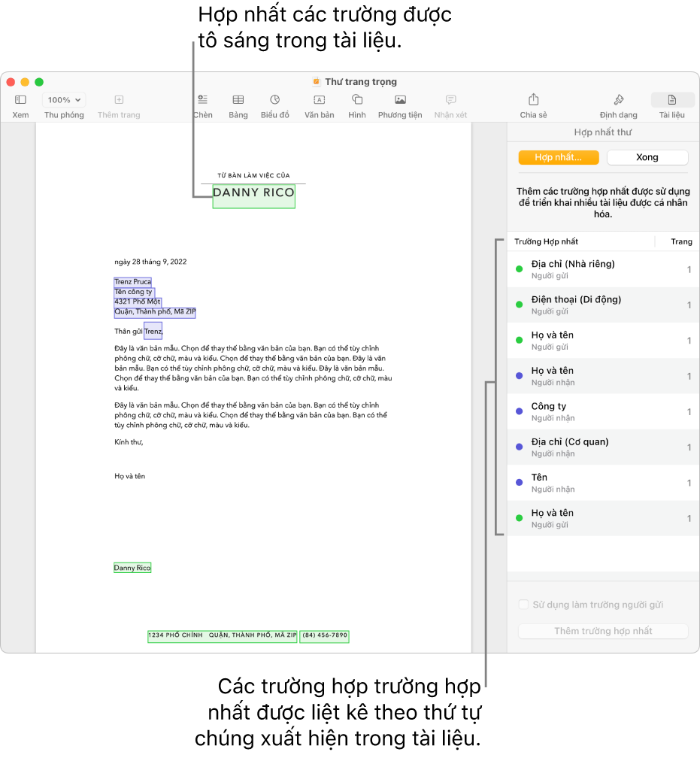Screen dimensions: 700x758
Task: Click the Thêm trang add page icon
Action: coord(119,99)
